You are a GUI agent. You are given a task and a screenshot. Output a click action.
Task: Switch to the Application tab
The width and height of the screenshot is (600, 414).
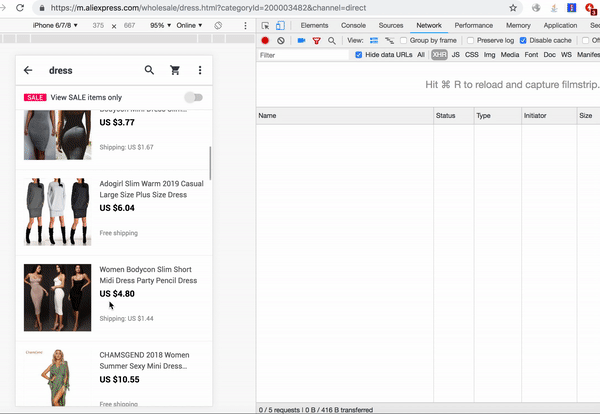(560, 26)
